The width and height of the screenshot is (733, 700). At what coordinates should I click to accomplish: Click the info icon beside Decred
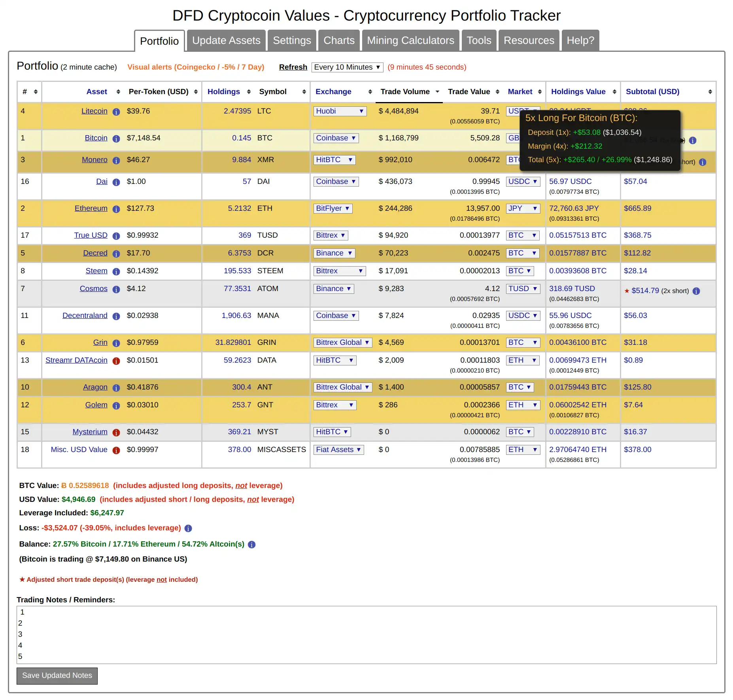tap(116, 254)
